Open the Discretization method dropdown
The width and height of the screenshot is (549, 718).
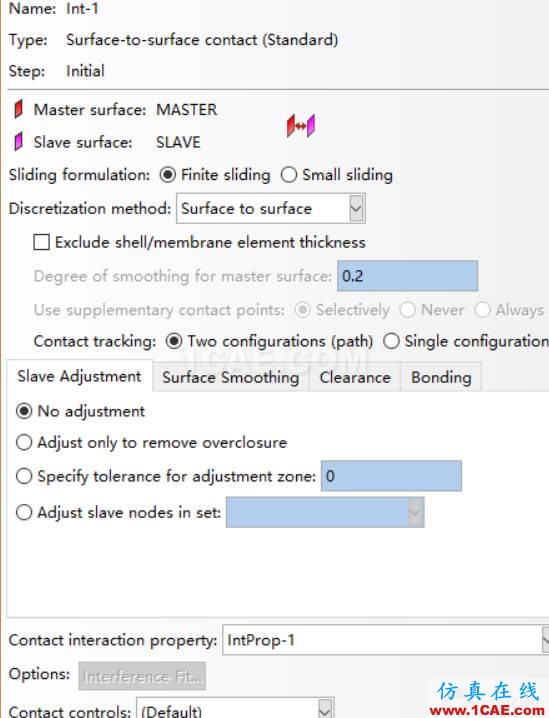(271, 208)
